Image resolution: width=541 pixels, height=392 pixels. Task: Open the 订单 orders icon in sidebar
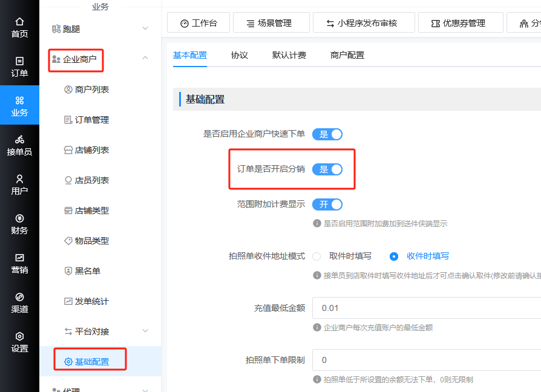click(19, 61)
